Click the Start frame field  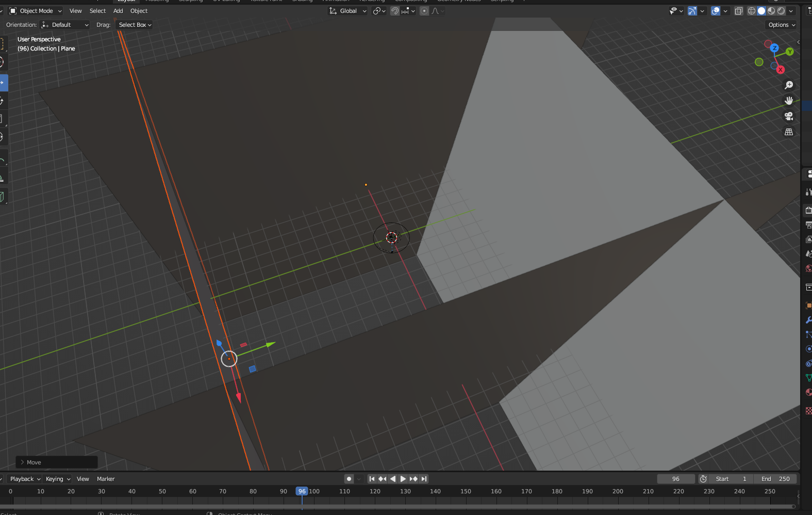click(731, 479)
